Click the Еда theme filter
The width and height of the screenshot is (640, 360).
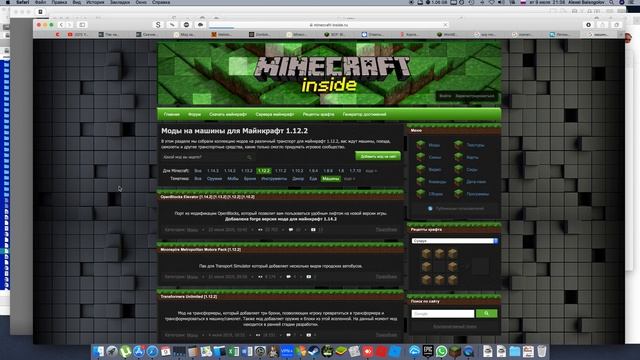coord(313,179)
